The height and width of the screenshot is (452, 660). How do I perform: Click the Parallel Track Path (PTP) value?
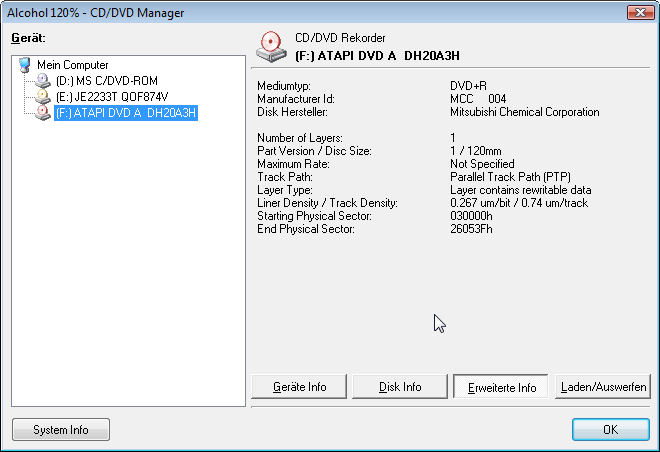coord(509,177)
